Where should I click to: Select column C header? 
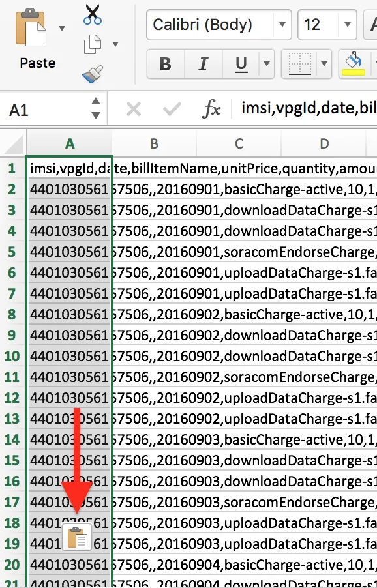[239, 143]
